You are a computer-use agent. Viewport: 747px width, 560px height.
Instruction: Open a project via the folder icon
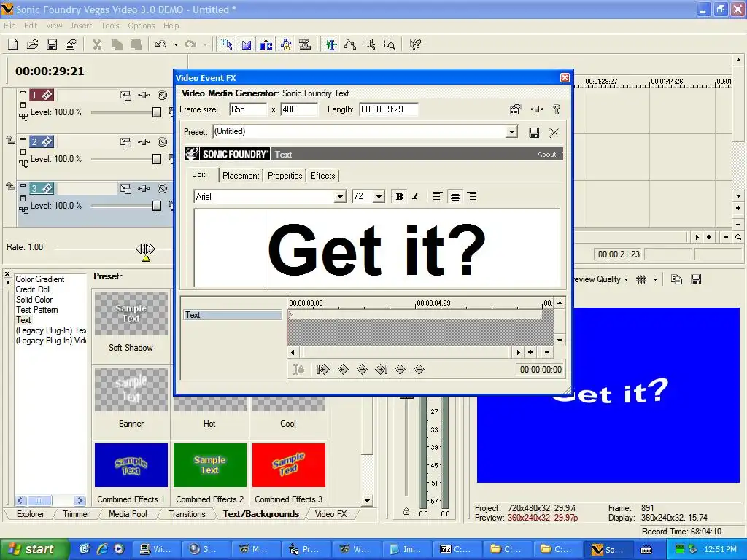(32, 44)
